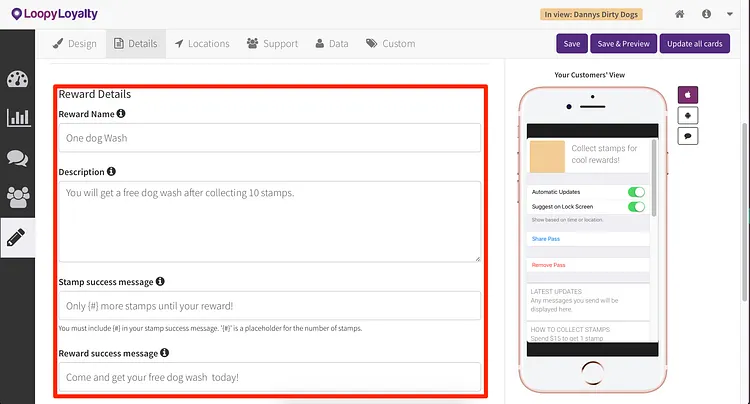Open the Details tab

point(136,44)
